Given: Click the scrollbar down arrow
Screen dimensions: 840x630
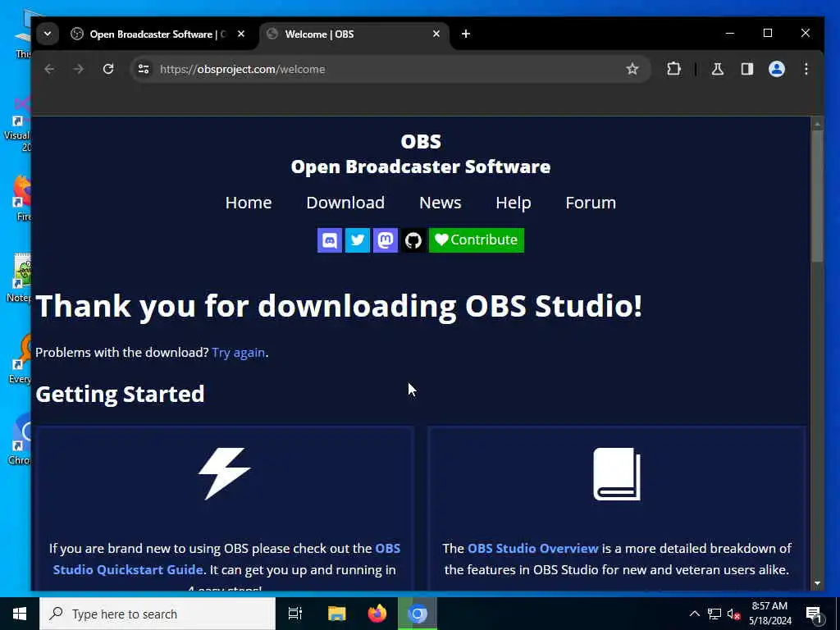Looking at the screenshot, I should pyautogui.click(x=817, y=583).
